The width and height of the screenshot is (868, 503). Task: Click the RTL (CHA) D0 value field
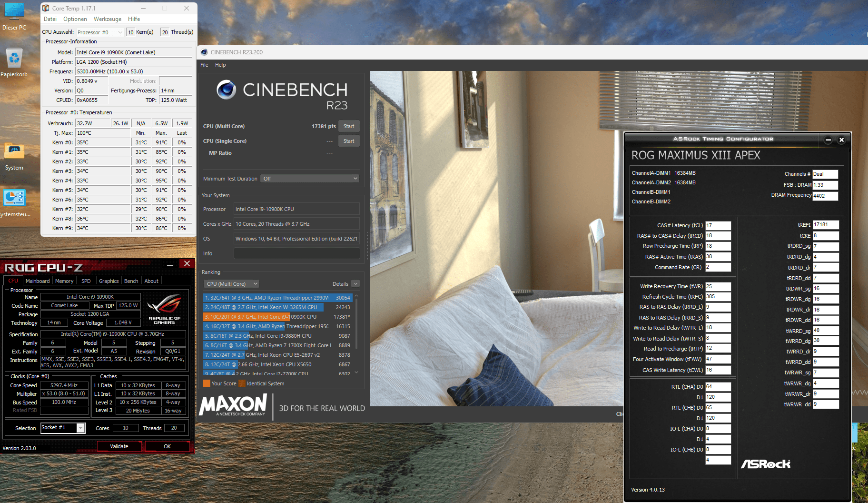pyautogui.click(x=718, y=387)
